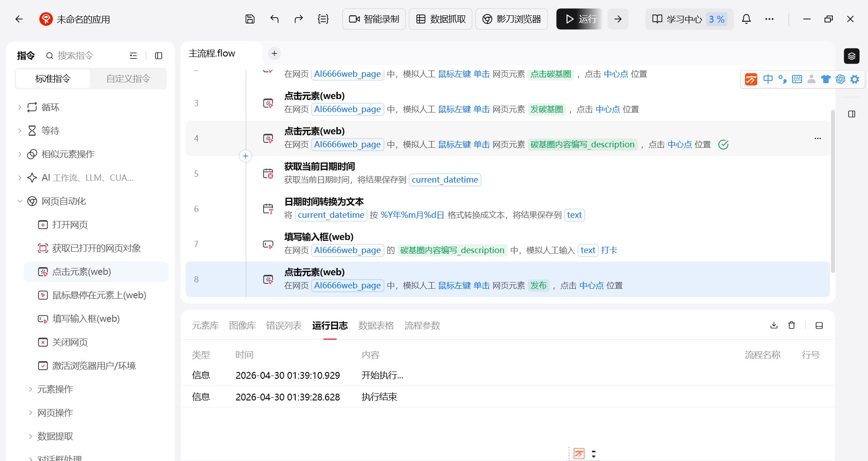Focus the 搜索指令 search field
The width and height of the screenshot is (868, 461).
pyautogui.click(x=86, y=56)
